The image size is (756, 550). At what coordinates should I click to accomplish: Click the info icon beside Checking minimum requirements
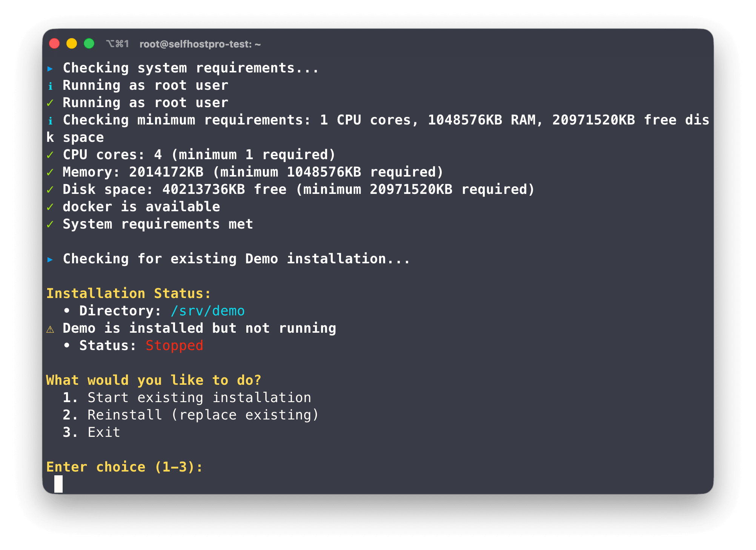(x=51, y=120)
